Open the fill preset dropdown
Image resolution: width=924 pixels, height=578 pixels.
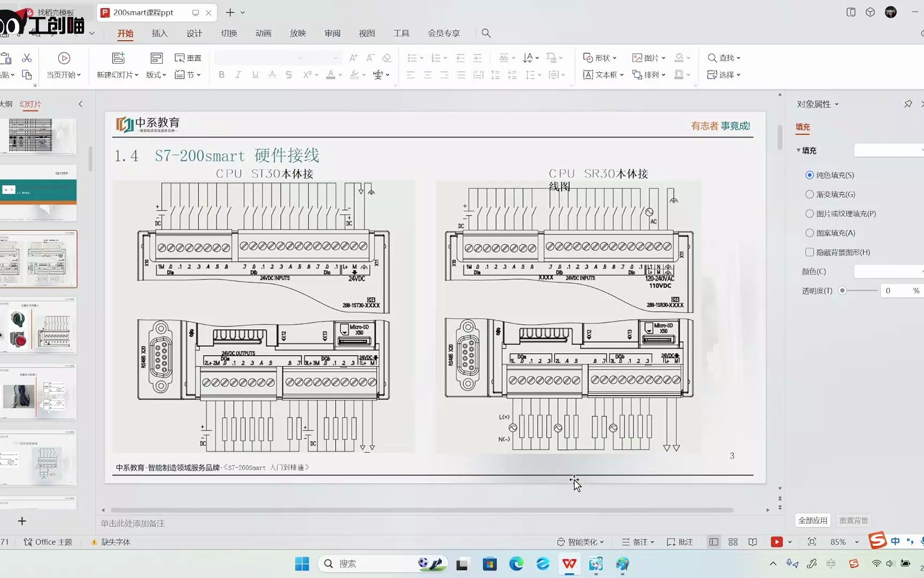pos(889,150)
